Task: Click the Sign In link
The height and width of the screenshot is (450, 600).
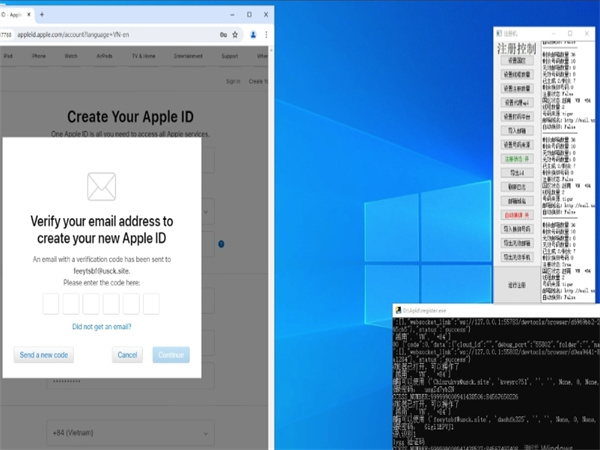Action: pyautogui.click(x=233, y=81)
